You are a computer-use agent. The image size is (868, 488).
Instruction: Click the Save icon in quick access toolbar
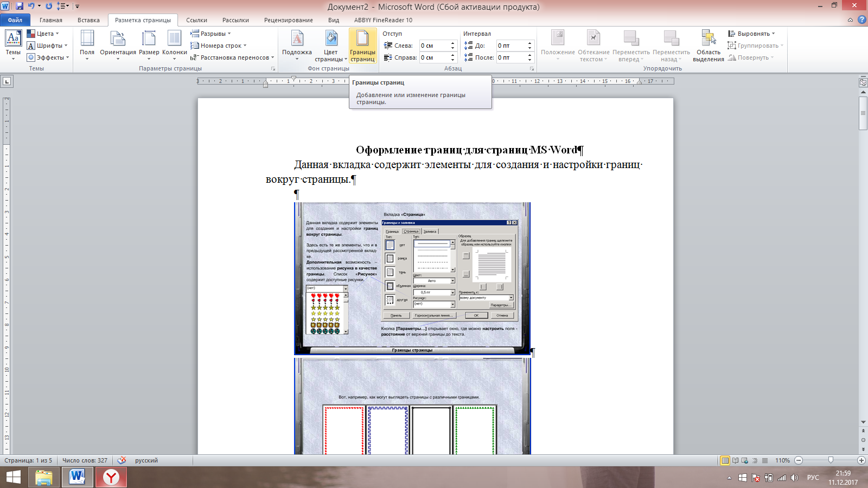click(20, 7)
